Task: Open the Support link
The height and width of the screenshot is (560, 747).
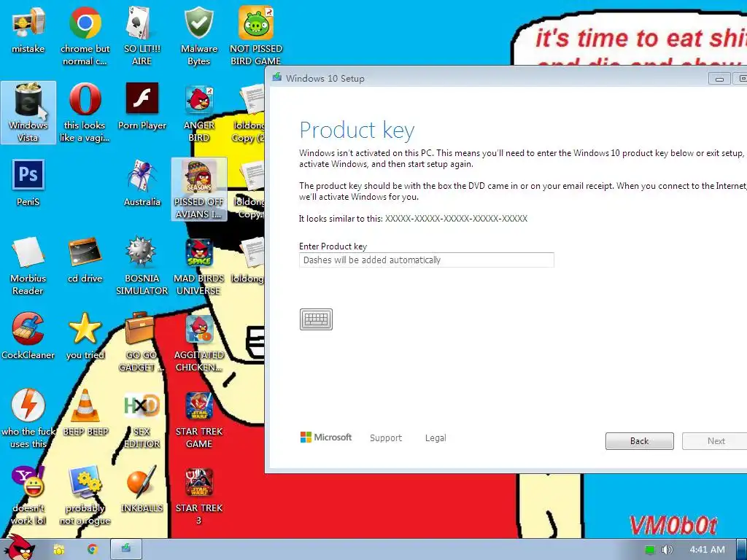Action: click(x=386, y=438)
